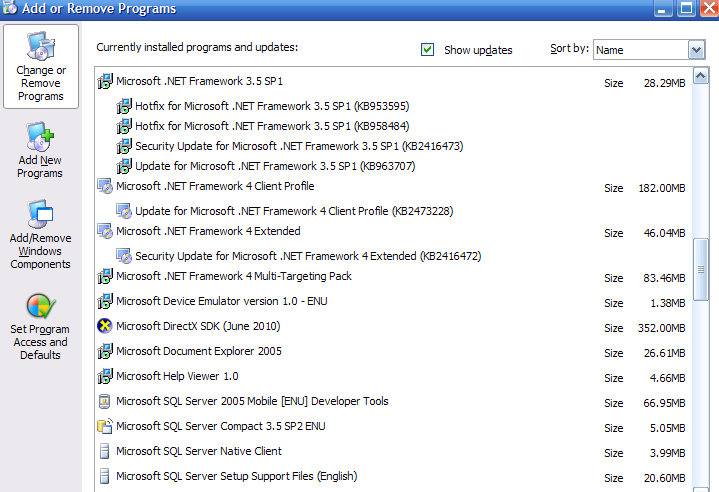This screenshot has width=719, height=492.
Task: Select Security Update for 4 Extended (KB2416472)
Action: tap(308, 256)
